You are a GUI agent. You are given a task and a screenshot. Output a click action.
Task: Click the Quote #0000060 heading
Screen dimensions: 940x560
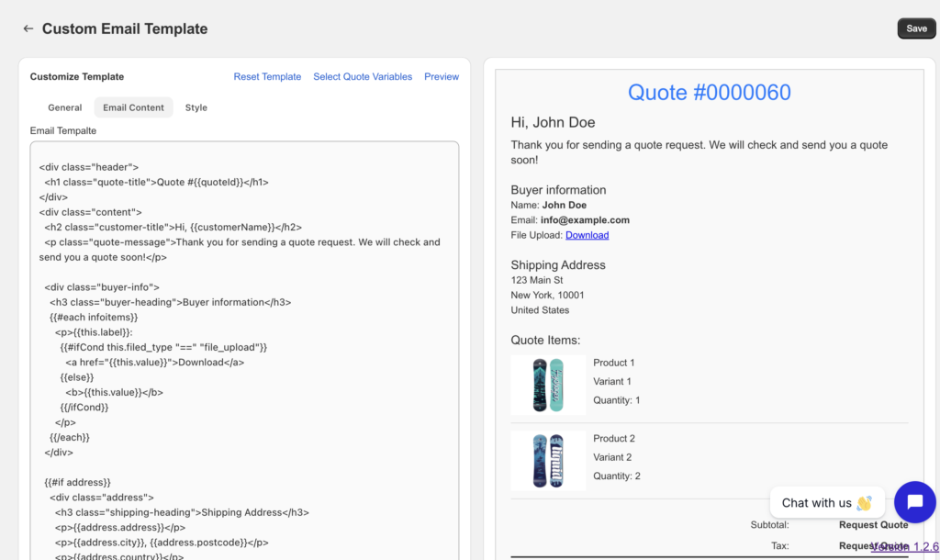(x=709, y=93)
